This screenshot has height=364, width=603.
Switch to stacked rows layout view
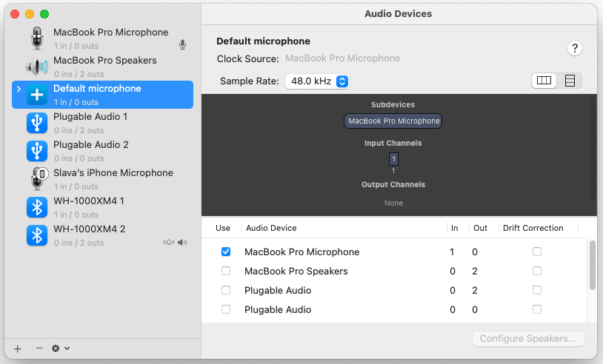(570, 81)
